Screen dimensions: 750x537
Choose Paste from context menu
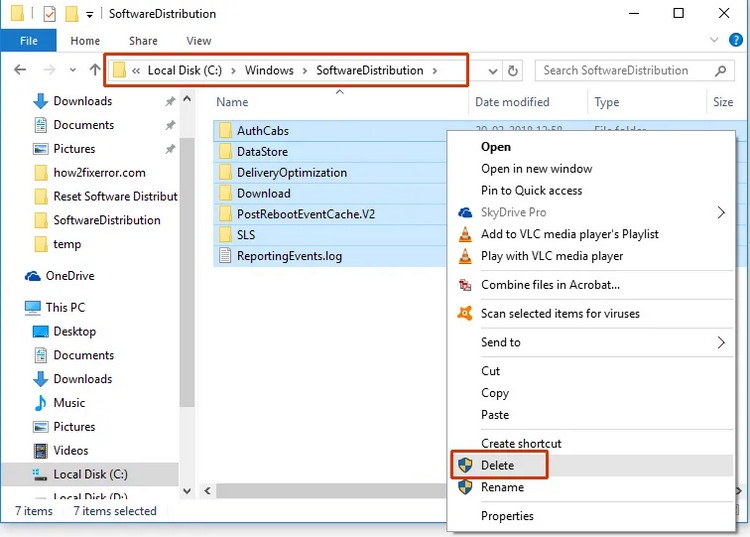[x=495, y=415]
